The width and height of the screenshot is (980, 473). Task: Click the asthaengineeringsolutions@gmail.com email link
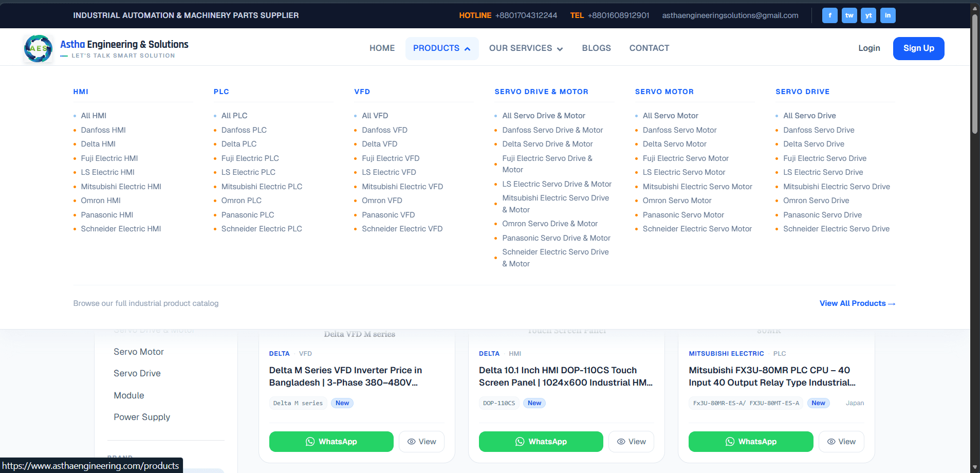730,15
